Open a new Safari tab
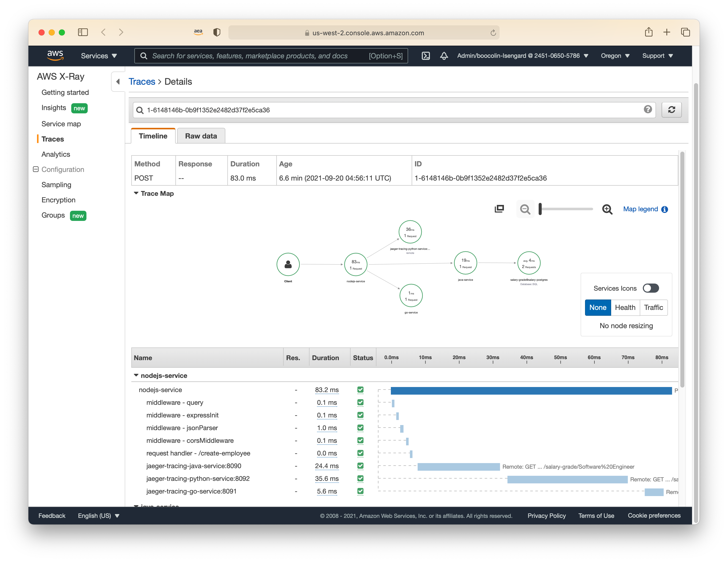This screenshot has height=562, width=728. 667,32
